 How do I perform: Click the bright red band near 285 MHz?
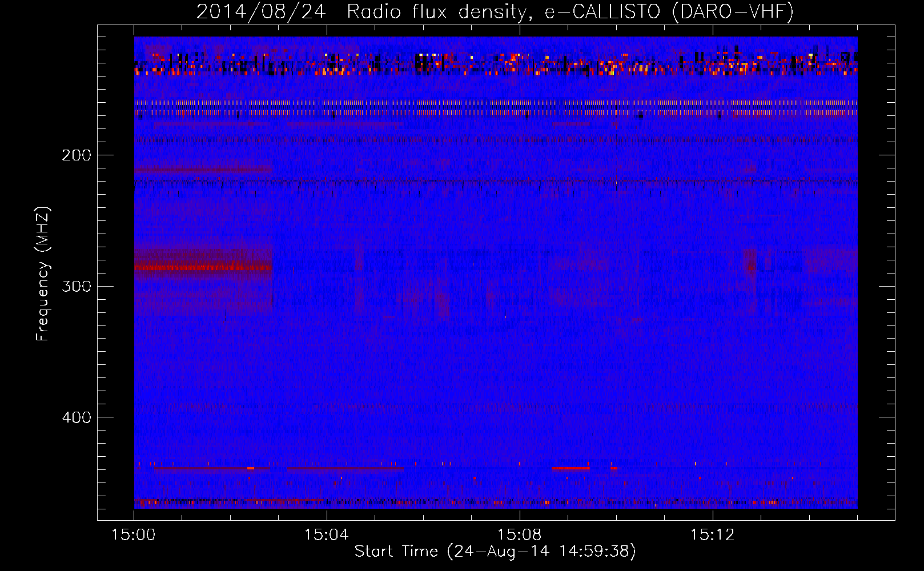pos(203,267)
